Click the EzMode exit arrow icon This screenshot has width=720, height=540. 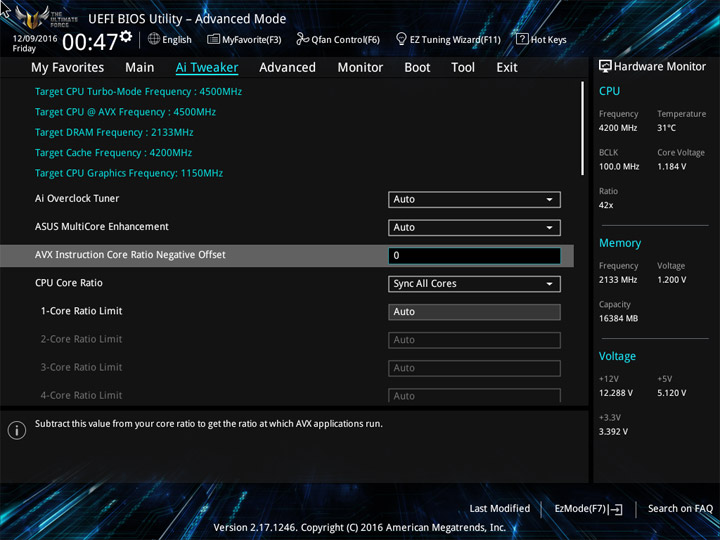pos(617,509)
